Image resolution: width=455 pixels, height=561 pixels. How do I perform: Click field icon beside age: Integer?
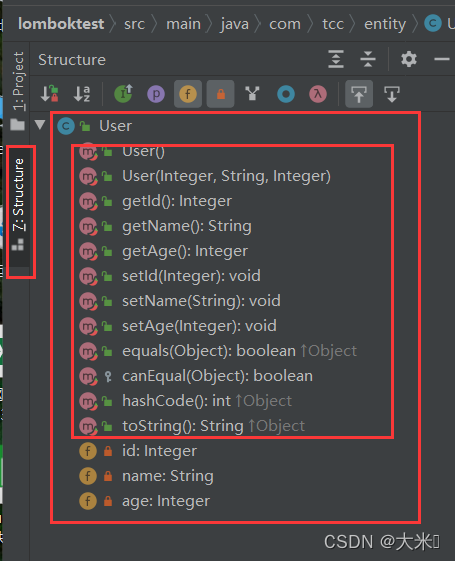click(88, 501)
